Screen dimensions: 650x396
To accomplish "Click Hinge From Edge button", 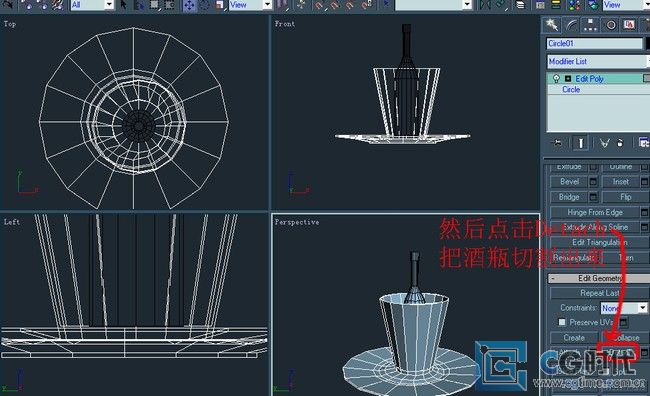I will point(595,212).
